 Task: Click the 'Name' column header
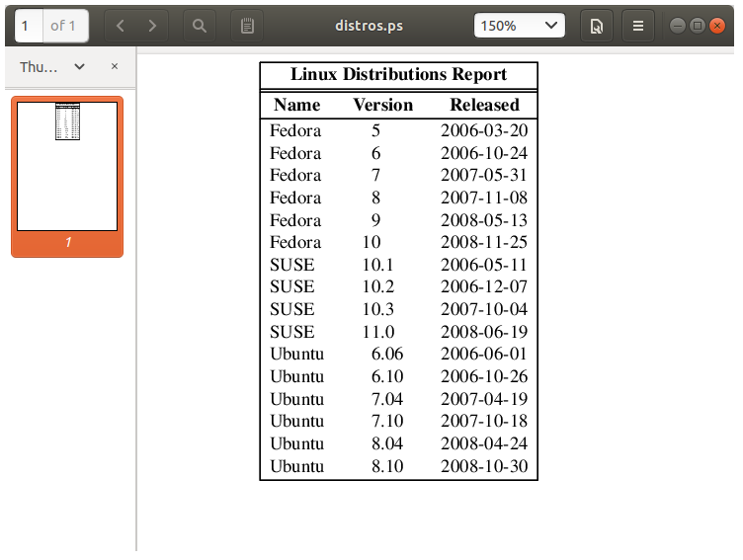tap(297, 105)
